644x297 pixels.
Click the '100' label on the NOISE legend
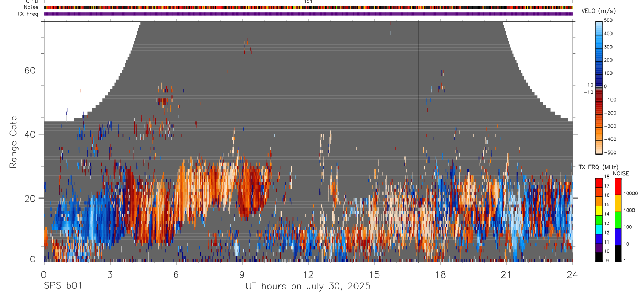pyautogui.click(x=628, y=228)
